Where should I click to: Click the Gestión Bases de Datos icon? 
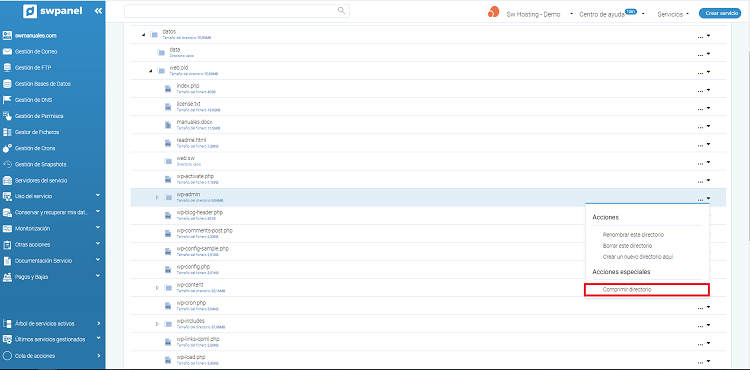(x=7, y=84)
